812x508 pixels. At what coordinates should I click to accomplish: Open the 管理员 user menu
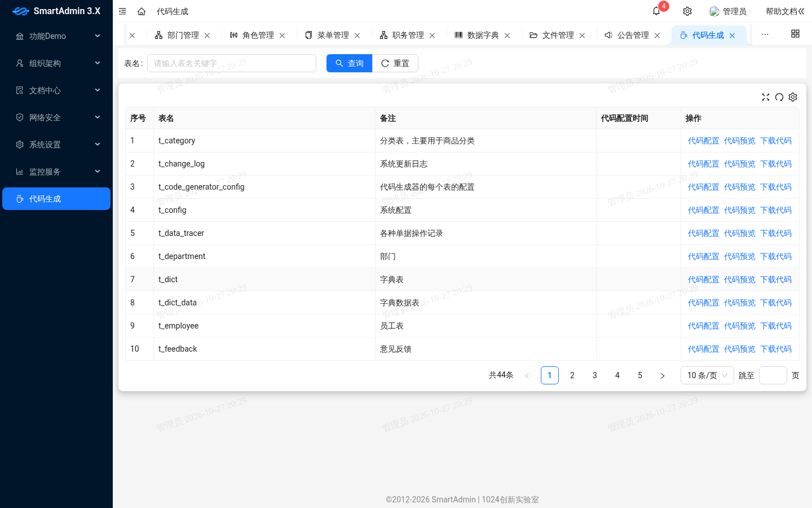click(x=728, y=11)
